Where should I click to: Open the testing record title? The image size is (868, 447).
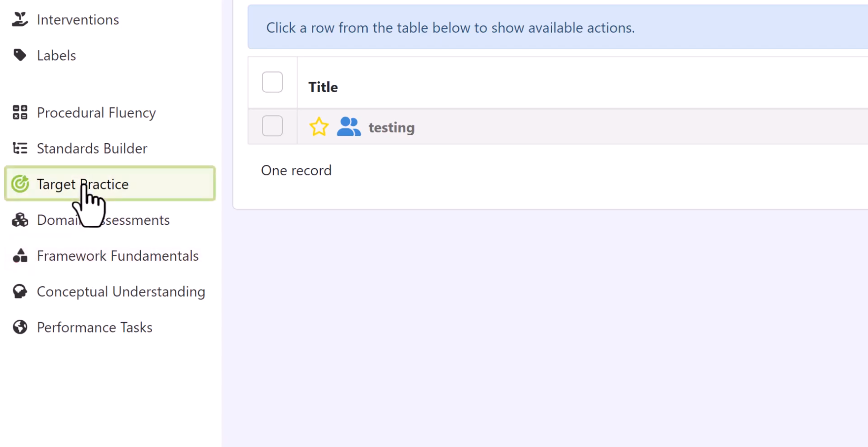click(391, 127)
